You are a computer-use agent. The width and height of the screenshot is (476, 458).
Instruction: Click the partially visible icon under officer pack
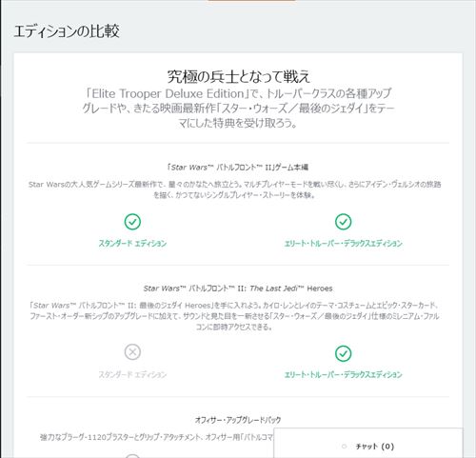click(132, 456)
